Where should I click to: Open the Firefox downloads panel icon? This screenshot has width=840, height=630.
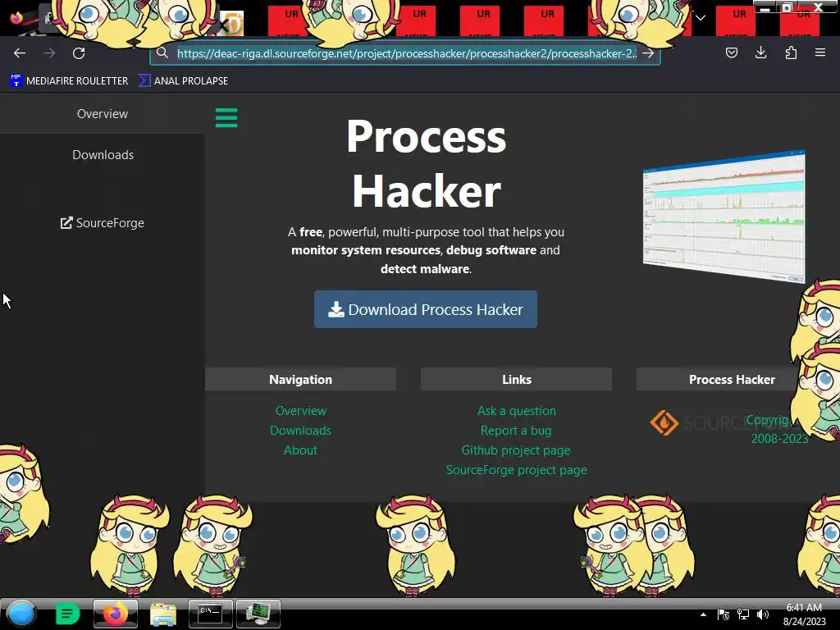point(760,52)
